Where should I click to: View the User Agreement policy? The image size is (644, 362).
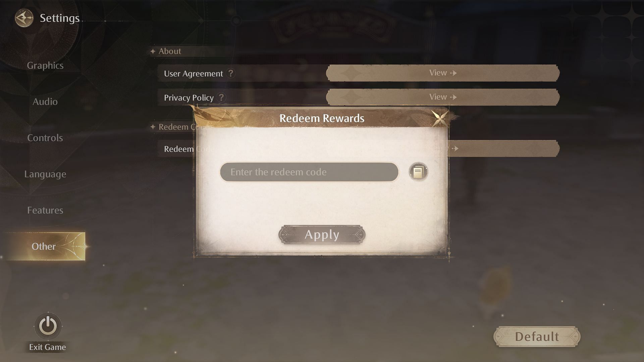442,72
